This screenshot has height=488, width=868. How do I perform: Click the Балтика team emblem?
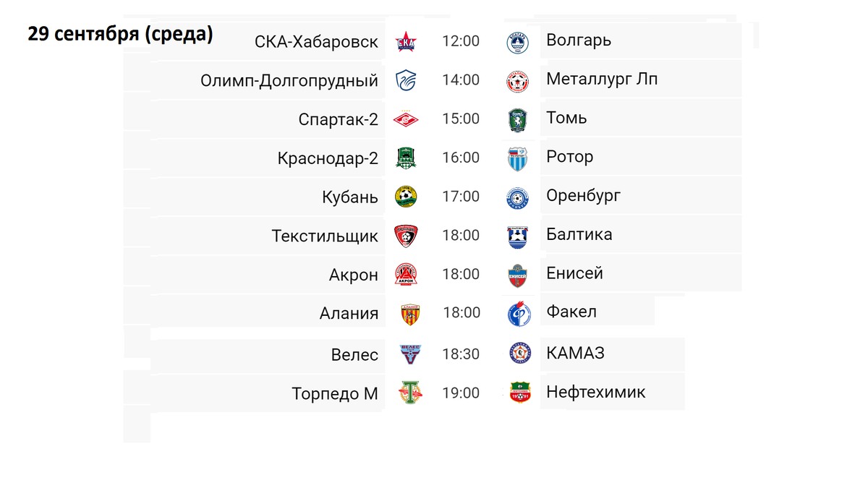coord(518,236)
